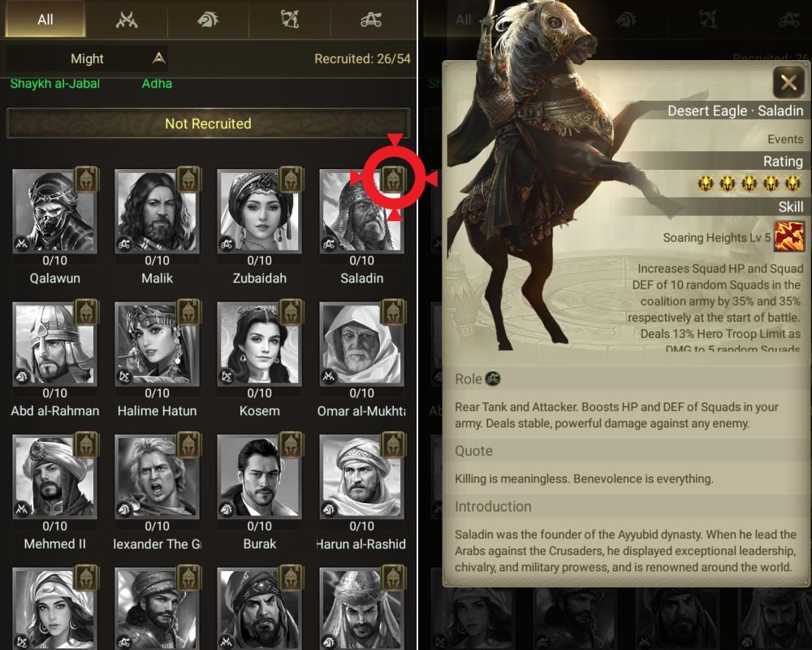Tap the helmet badge on Burak's card

(x=291, y=444)
